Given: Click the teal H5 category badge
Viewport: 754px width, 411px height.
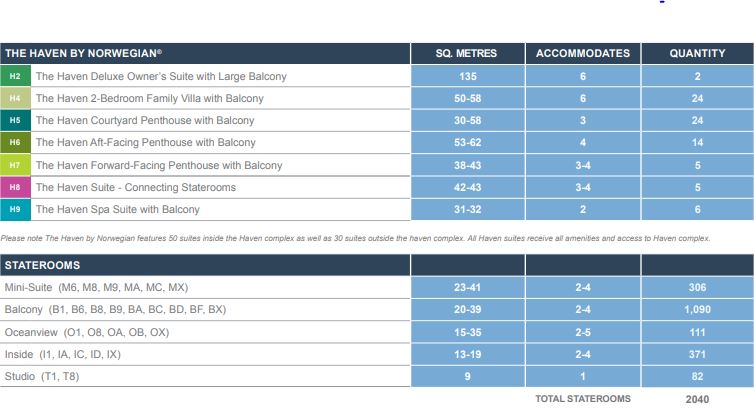Looking at the screenshot, I should (14, 120).
